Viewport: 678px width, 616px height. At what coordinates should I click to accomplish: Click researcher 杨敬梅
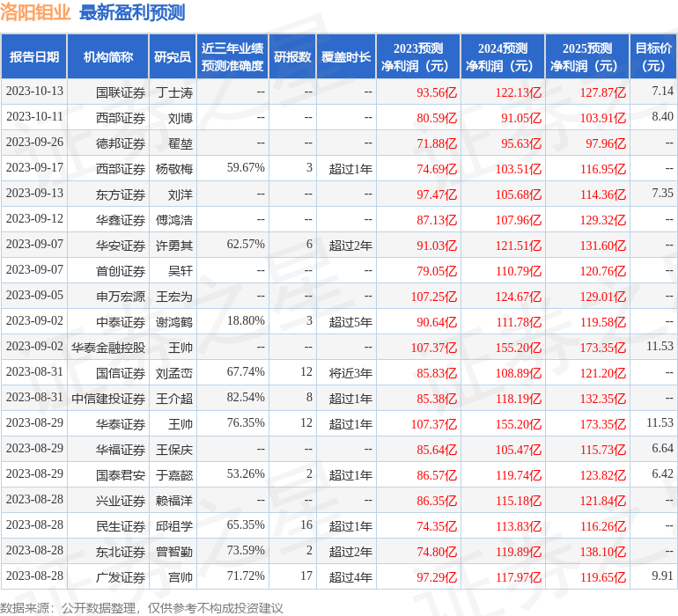tap(174, 169)
